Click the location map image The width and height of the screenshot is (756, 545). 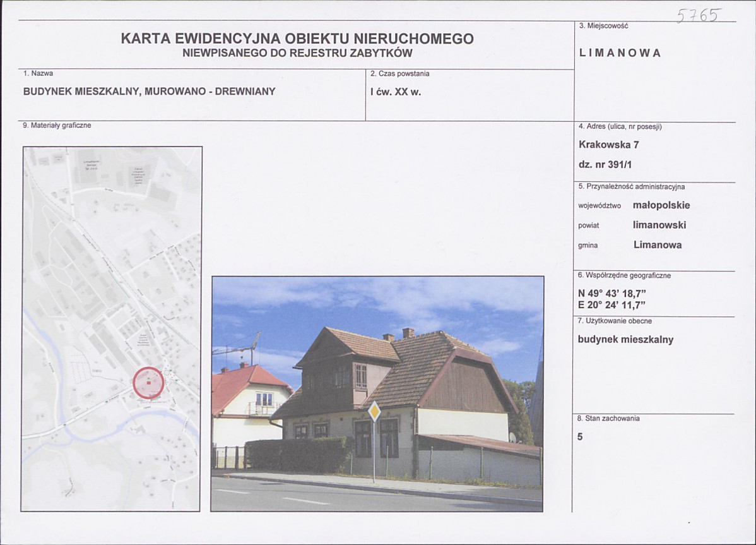[111, 329]
